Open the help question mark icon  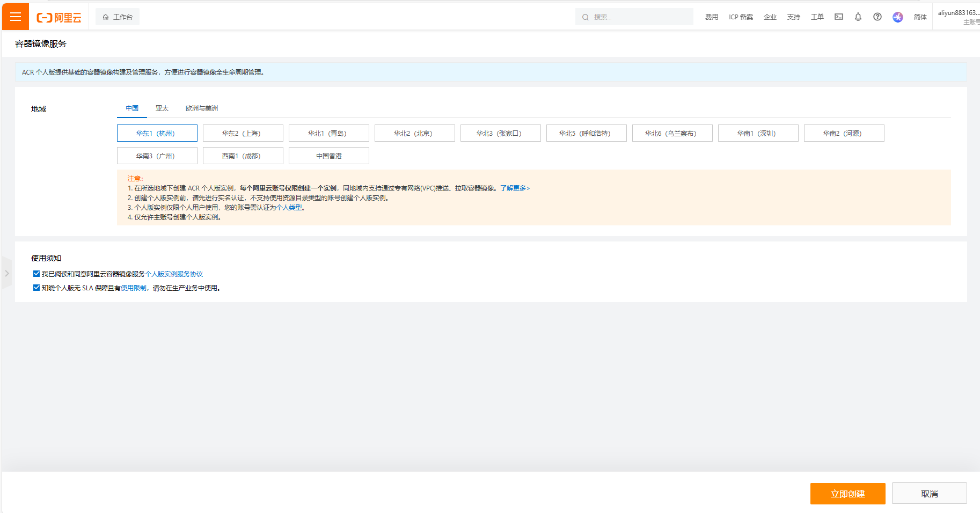click(x=877, y=17)
